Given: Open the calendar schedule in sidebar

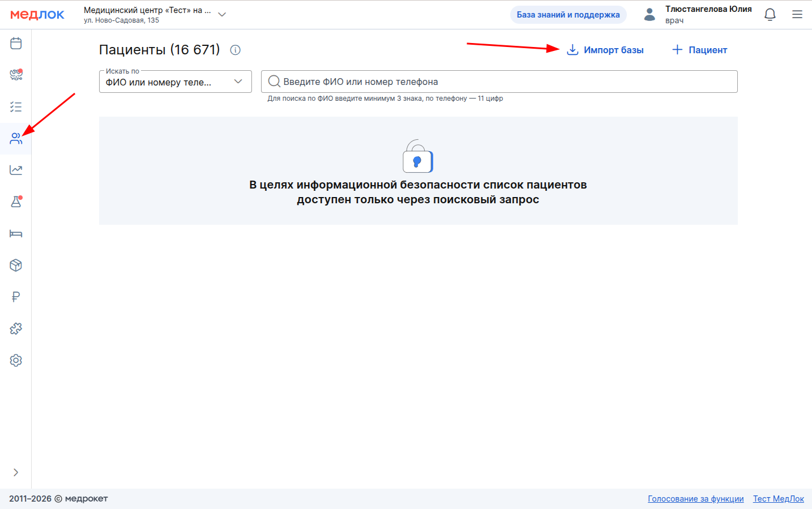Looking at the screenshot, I should tap(16, 43).
